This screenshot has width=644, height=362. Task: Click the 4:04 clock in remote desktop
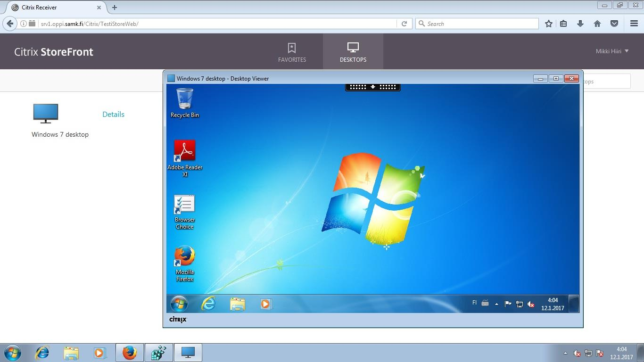(553, 304)
